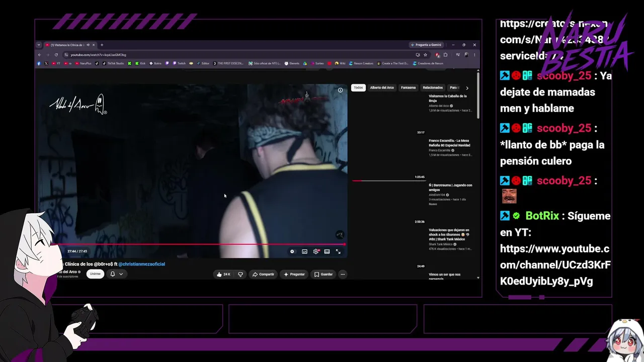Close the Visitamos la Clínica tab

pos(94,45)
